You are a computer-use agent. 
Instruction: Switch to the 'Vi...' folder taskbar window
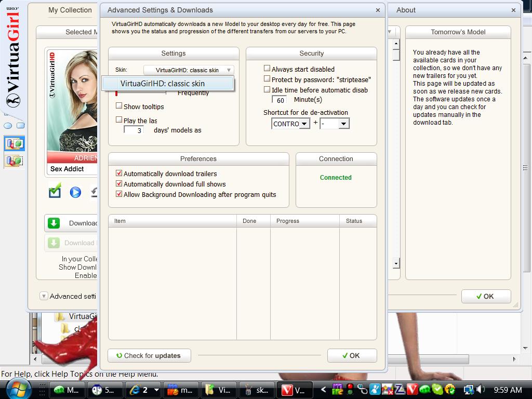219,390
